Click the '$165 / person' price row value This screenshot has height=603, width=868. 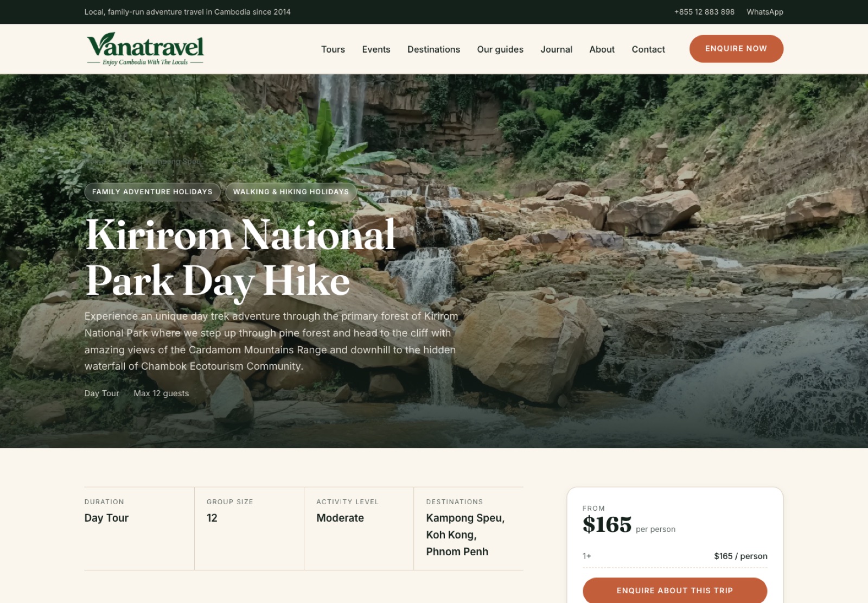click(741, 556)
